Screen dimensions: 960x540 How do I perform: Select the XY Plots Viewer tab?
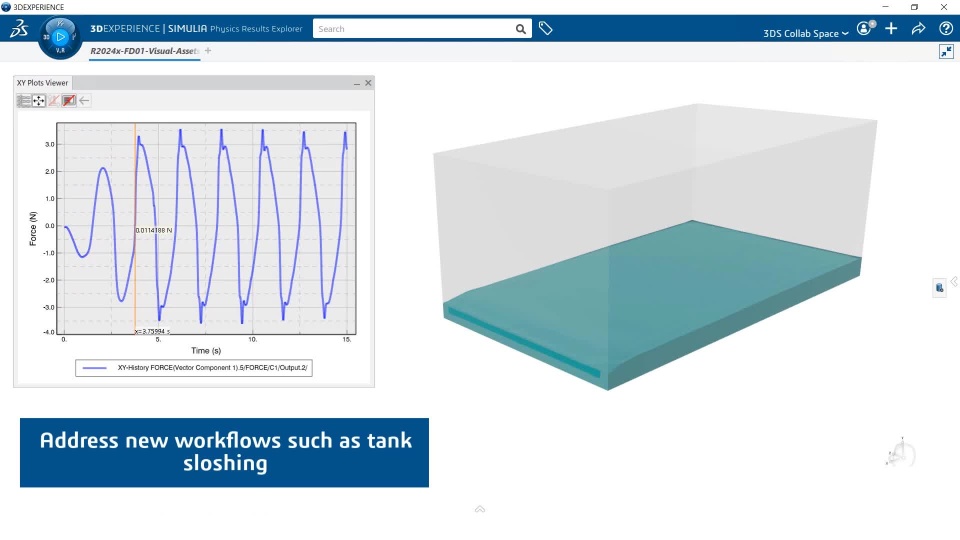(x=42, y=83)
